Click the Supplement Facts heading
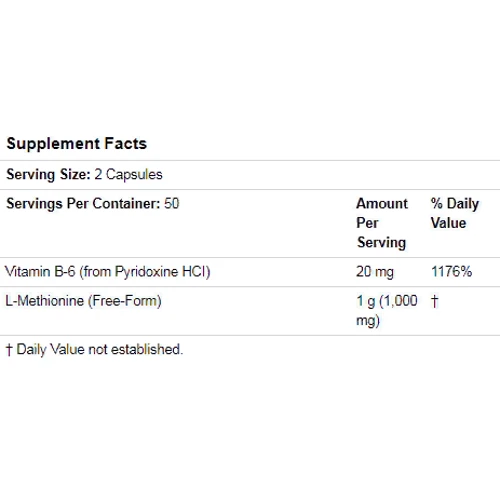Viewport: 500px width, 500px height. click(77, 144)
